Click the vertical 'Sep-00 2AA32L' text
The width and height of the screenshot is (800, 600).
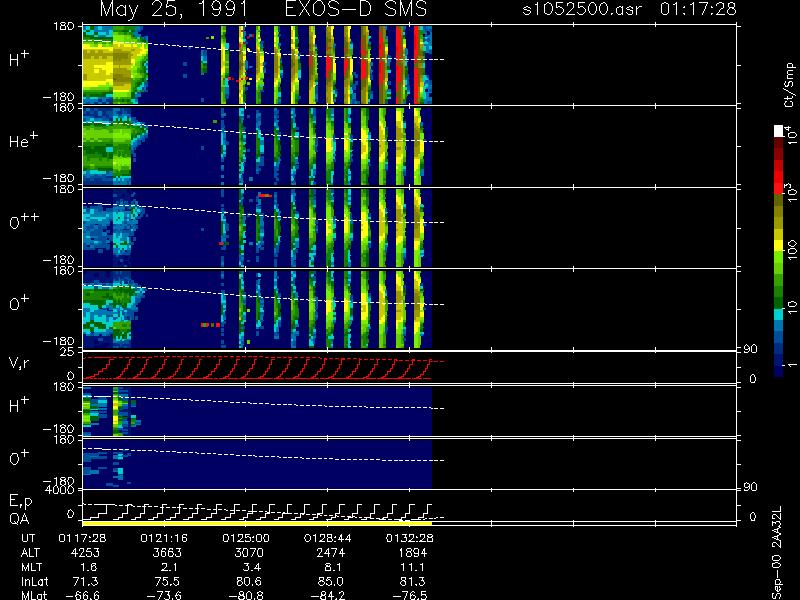(777, 554)
